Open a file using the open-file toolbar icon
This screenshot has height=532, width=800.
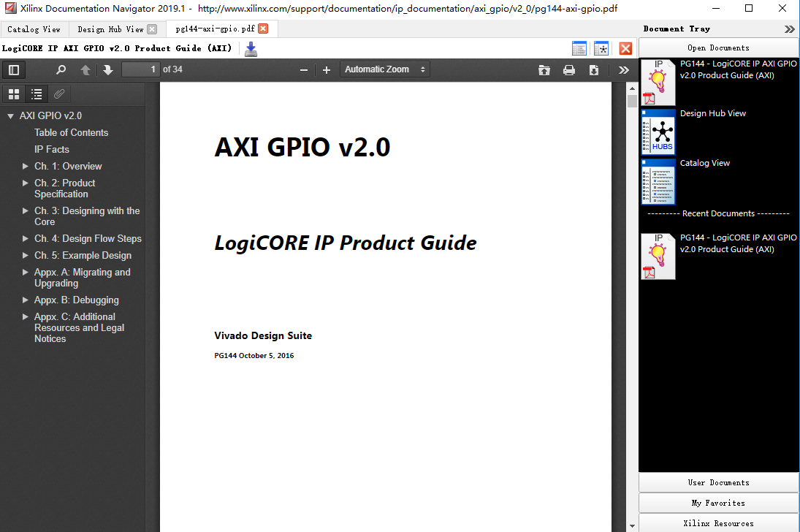pos(544,69)
